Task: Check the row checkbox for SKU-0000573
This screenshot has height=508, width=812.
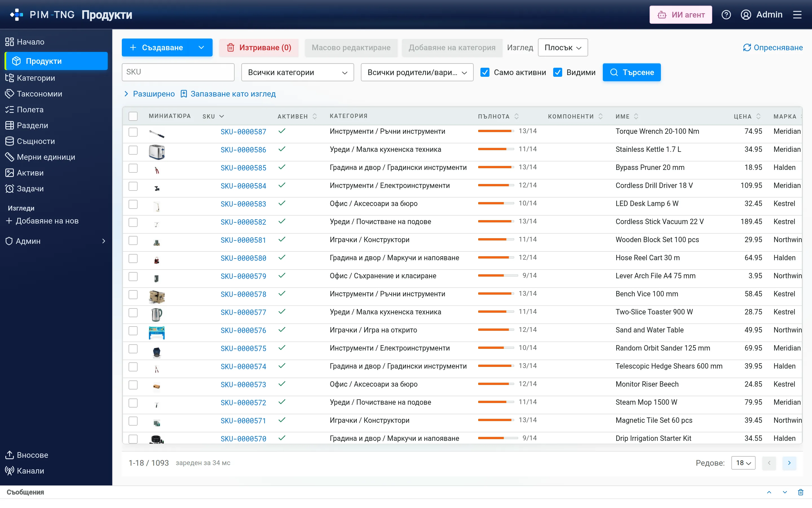Action: tap(133, 384)
